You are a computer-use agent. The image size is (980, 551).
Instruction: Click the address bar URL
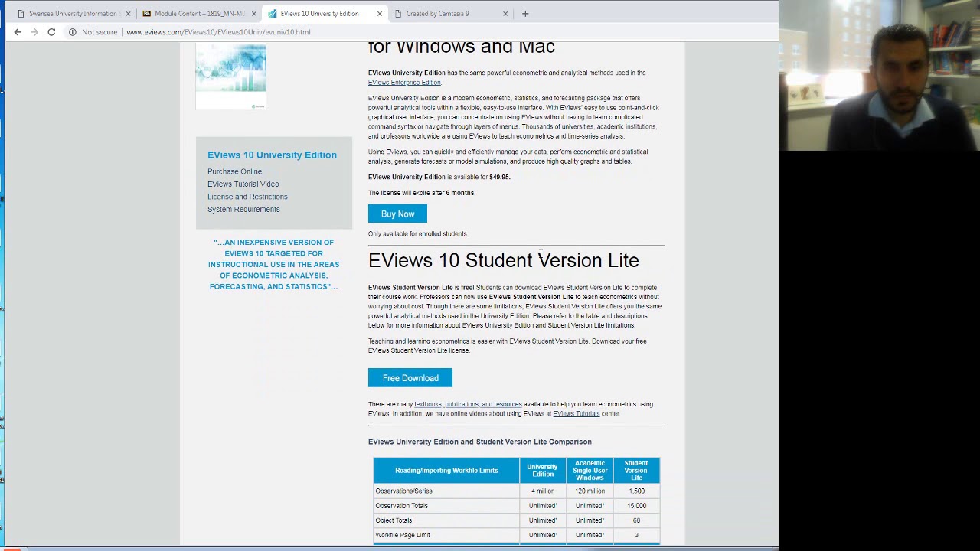click(218, 32)
